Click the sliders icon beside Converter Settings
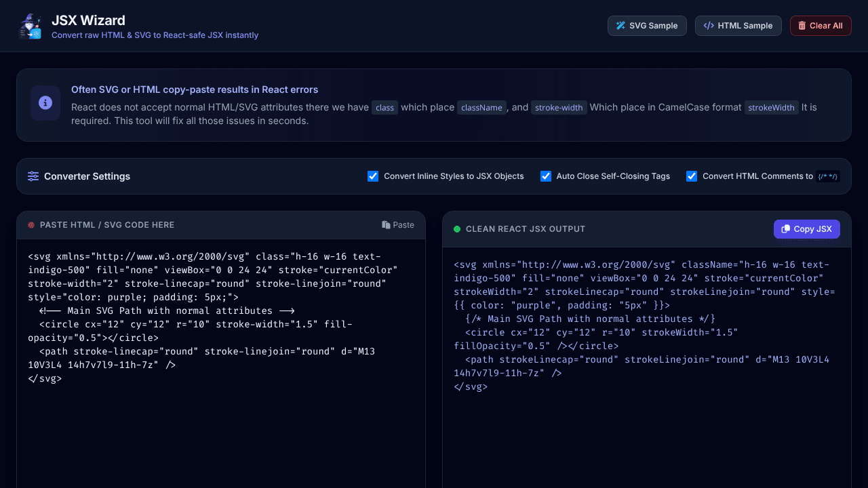The height and width of the screenshot is (488, 868). 33,176
